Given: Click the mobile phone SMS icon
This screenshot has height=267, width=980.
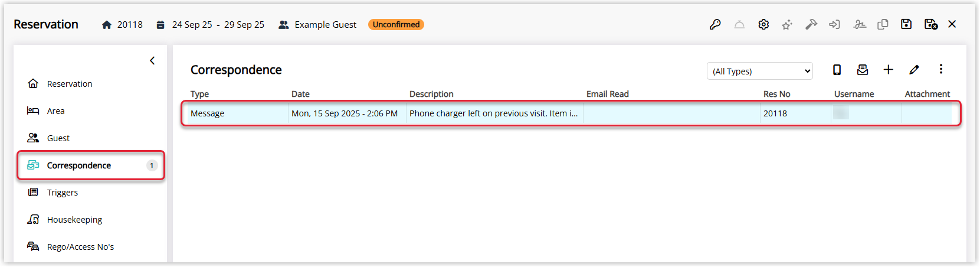Looking at the screenshot, I should click(x=837, y=70).
